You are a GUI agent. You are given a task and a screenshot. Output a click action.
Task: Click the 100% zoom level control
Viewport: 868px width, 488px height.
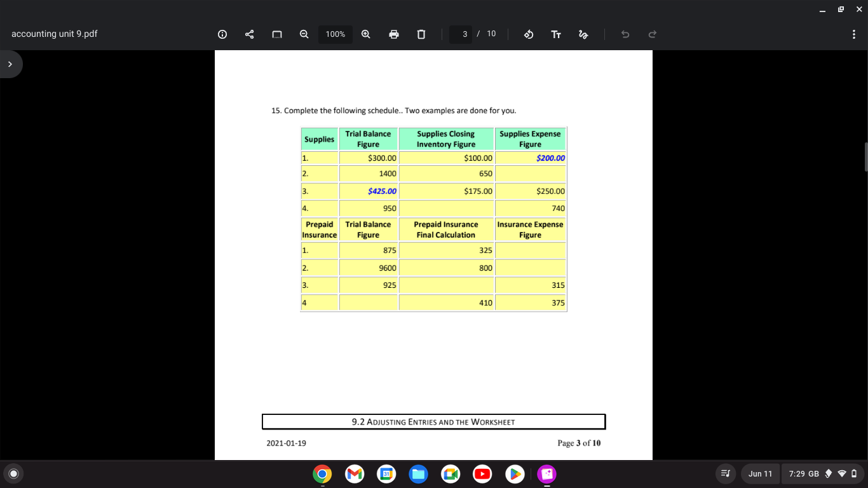pyautogui.click(x=335, y=34)
